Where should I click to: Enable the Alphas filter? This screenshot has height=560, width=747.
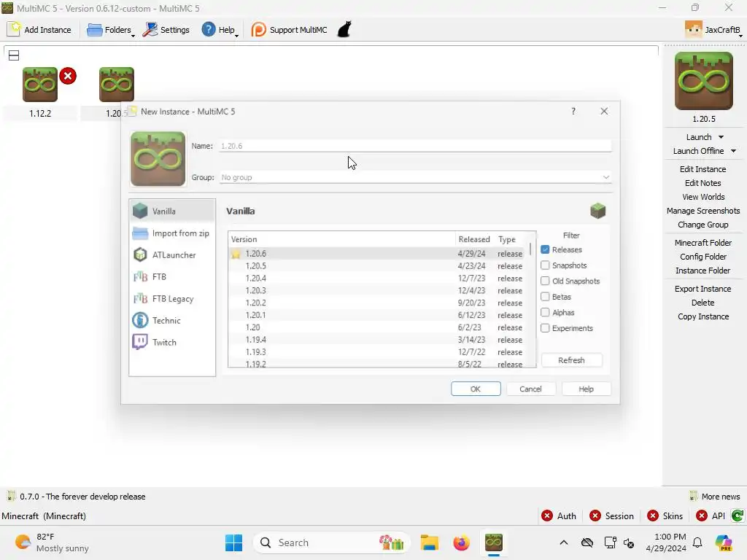click(x=545, y=312)
